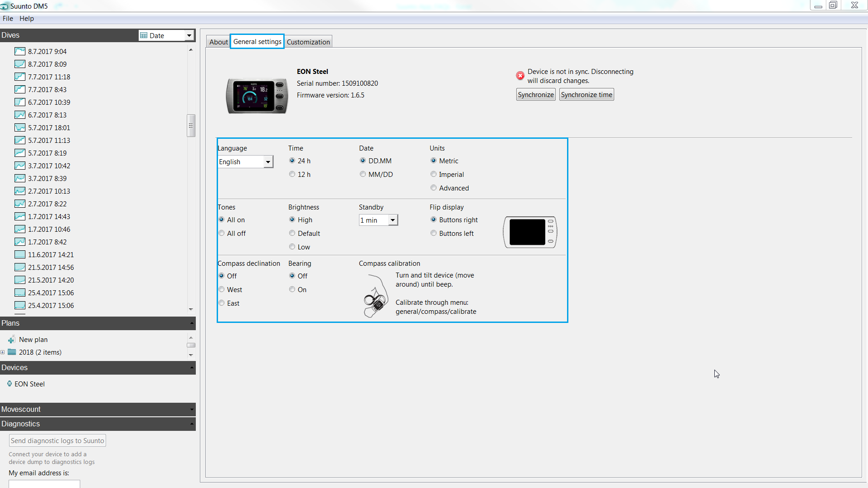Click dive icon for 2.7.2017 10:13

pyautogui.click(x=19, y=191)
